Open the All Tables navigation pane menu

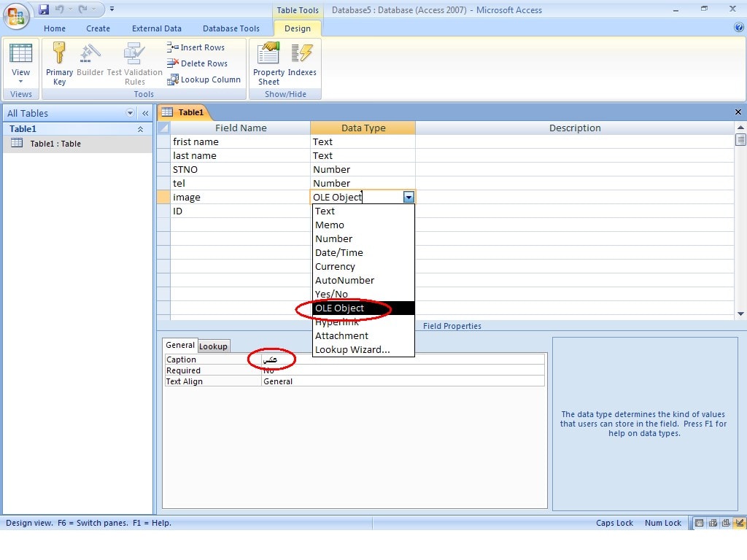(130, 113)
